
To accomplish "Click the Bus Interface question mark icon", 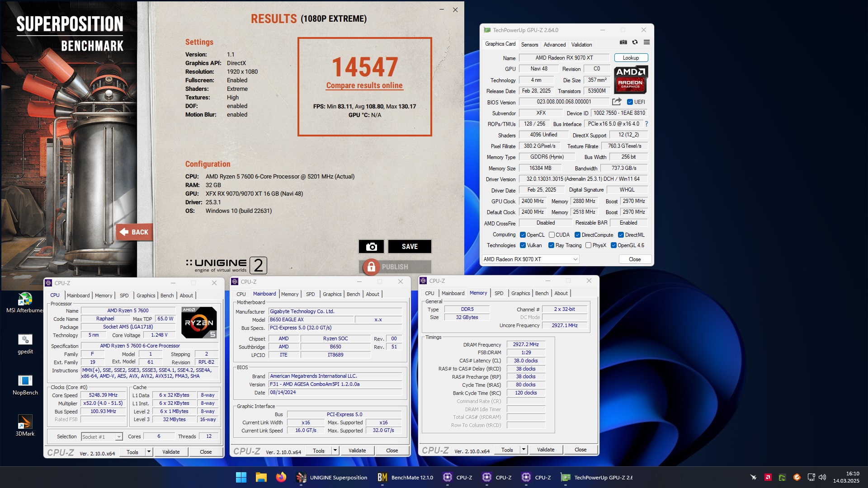I will [x=646, y=124].
